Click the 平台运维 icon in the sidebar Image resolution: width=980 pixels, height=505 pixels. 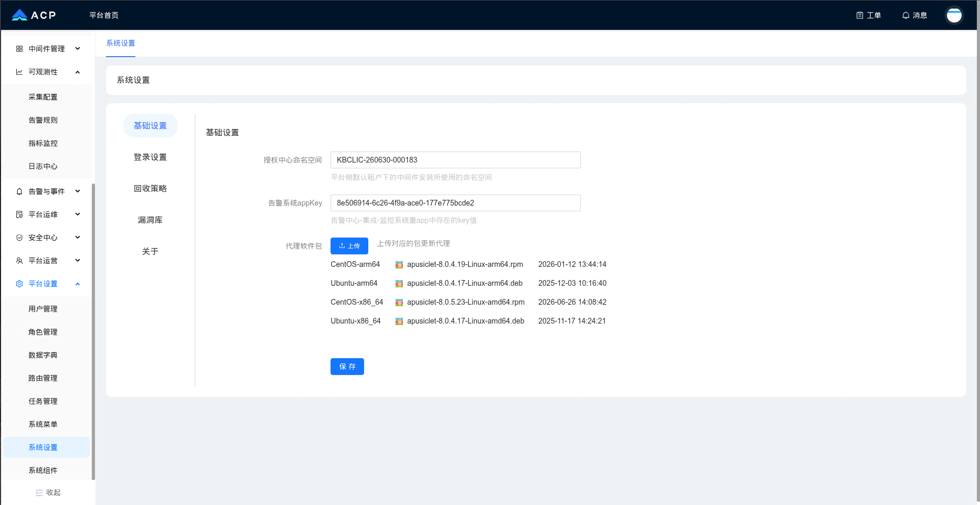point(19,214)
